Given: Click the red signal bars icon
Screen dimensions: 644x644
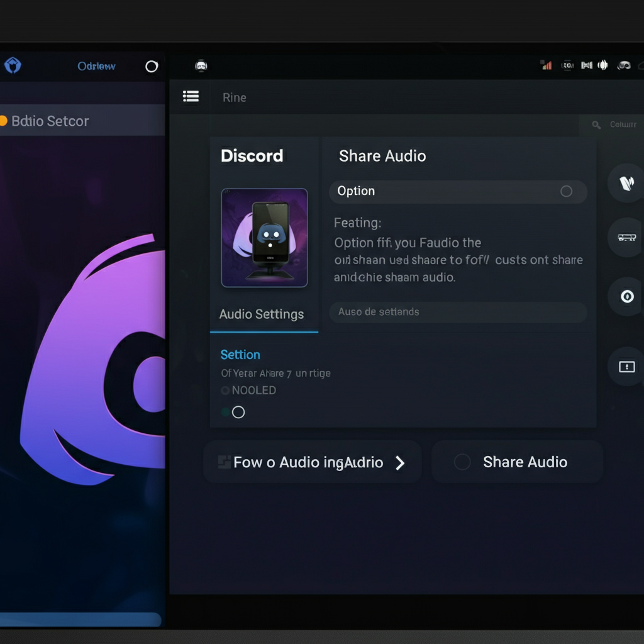Looking at the screenshot, I should [x=547, y=65].
